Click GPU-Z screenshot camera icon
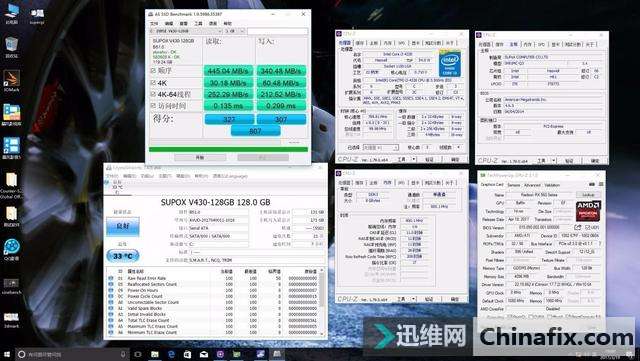The height and width of the screenshot is (361, 640). coord(592,185)
